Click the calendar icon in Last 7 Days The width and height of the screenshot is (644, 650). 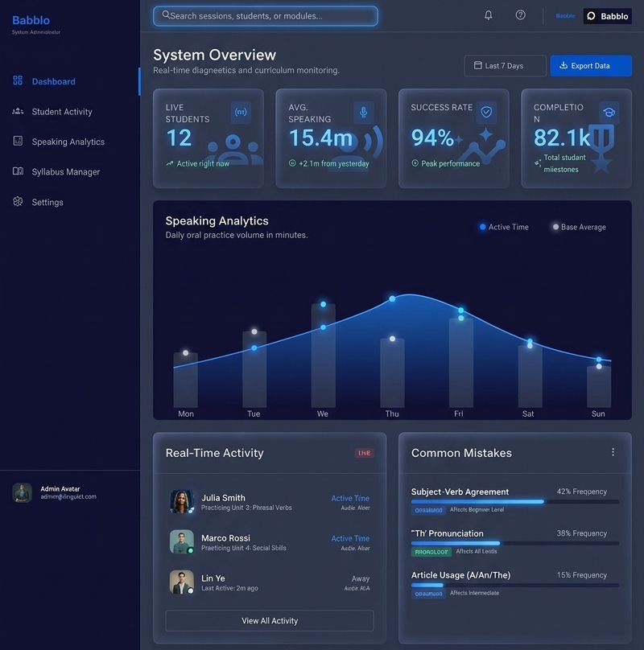pyautogui.click(x=477, y=65)
